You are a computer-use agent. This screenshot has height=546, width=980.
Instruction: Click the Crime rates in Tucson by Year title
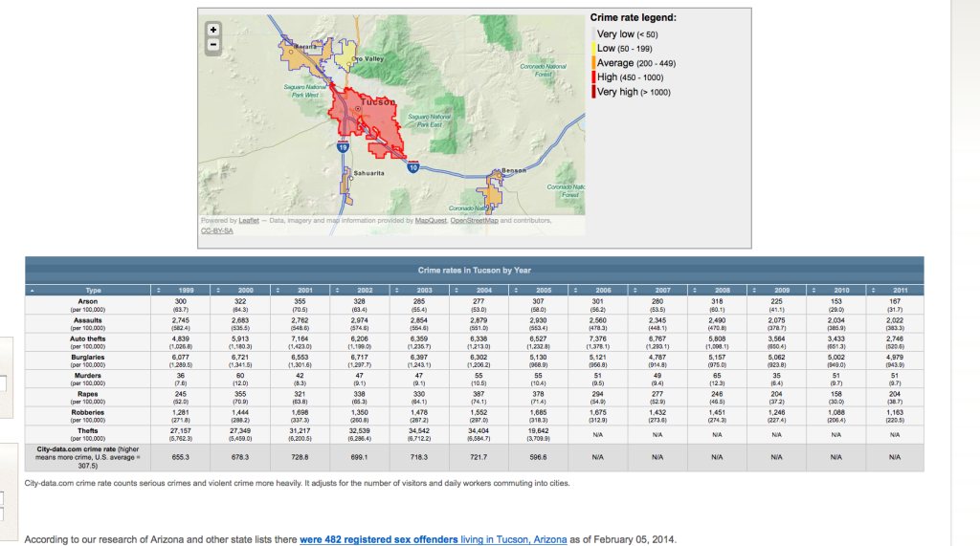(x=475, y=271)
